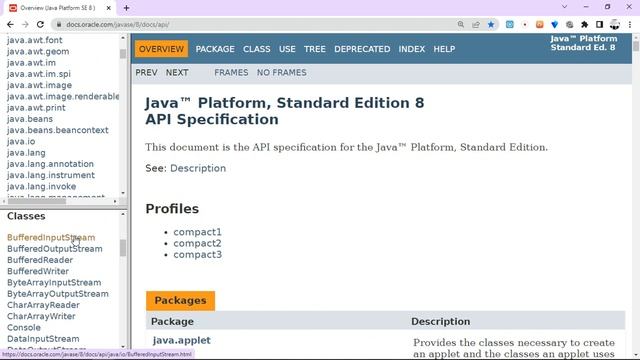The image size is (640, 360).
Task: Open DataInputStream class
Action: (43, 339)
